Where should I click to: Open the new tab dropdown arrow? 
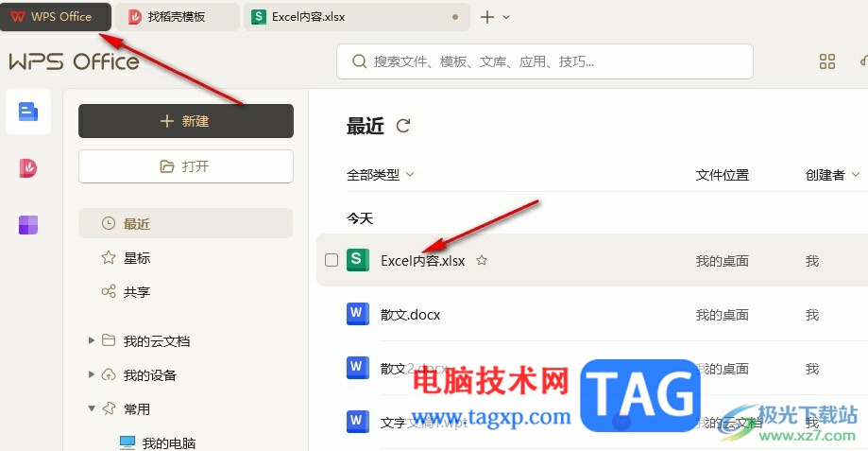(x=506, y=17)
